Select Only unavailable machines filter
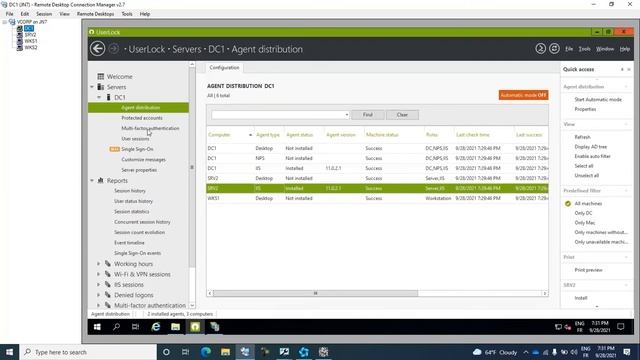The width and height of the screenshot is (640, 360). coord(601,242)
